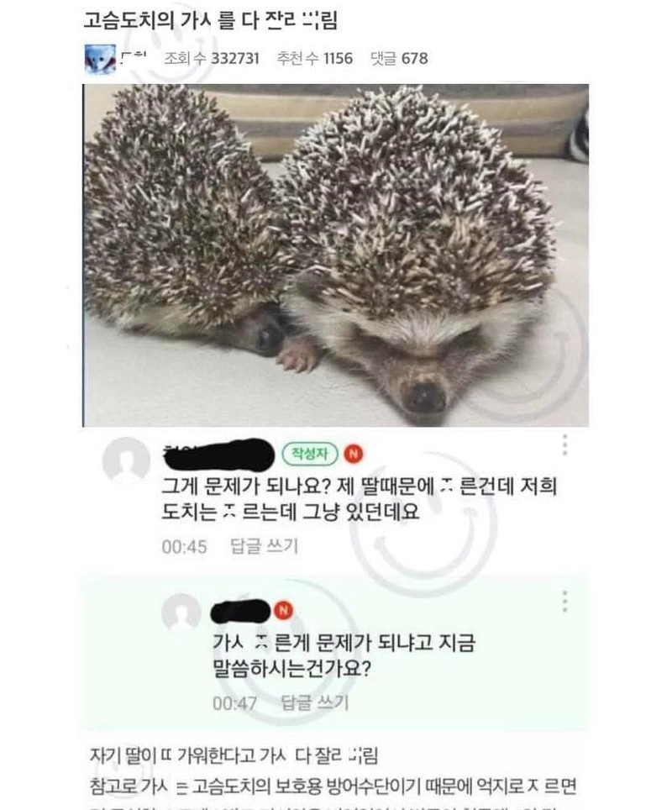Click the reply commenter's profile avatar
This screenshot has height=810, width=672.
click(181, 613)
